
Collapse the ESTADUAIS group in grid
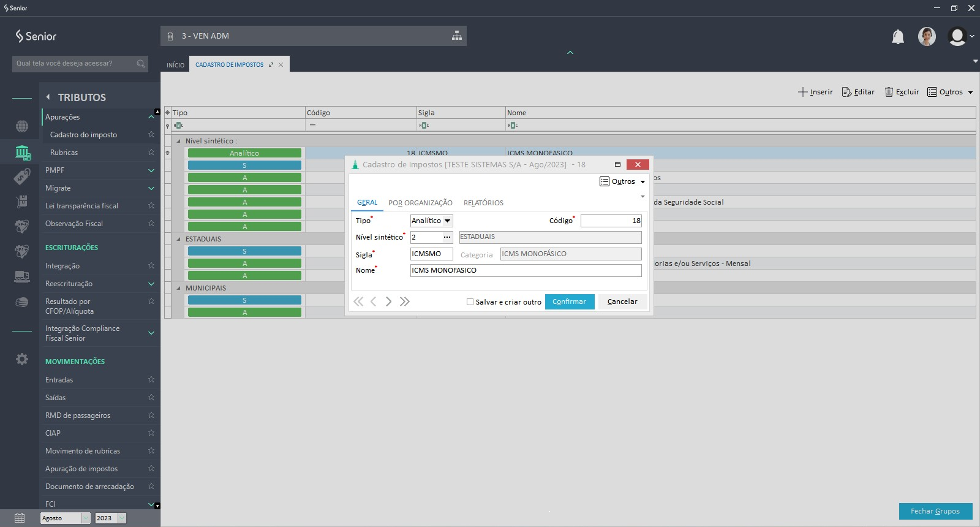(x=179, y=239)
